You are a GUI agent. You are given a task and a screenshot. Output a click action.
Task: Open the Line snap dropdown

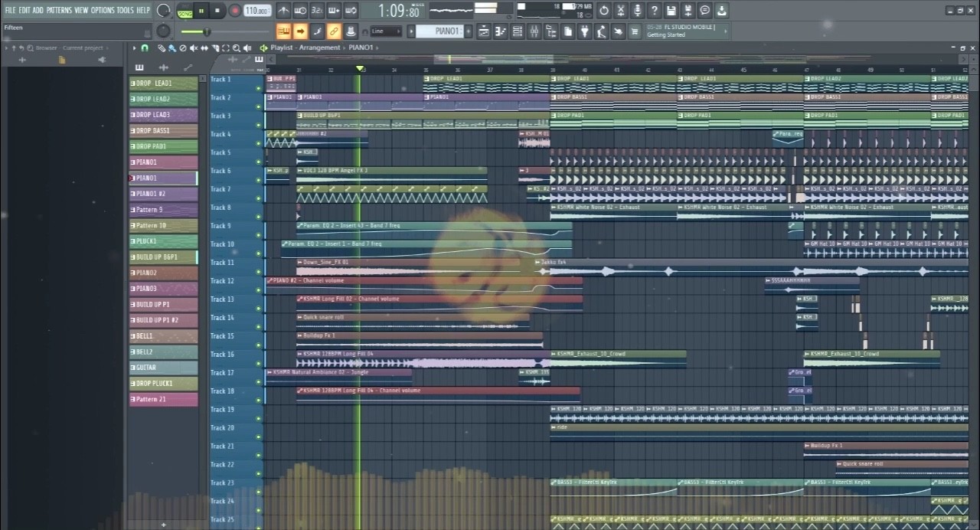pyautogui.click(x=386, y=31)
